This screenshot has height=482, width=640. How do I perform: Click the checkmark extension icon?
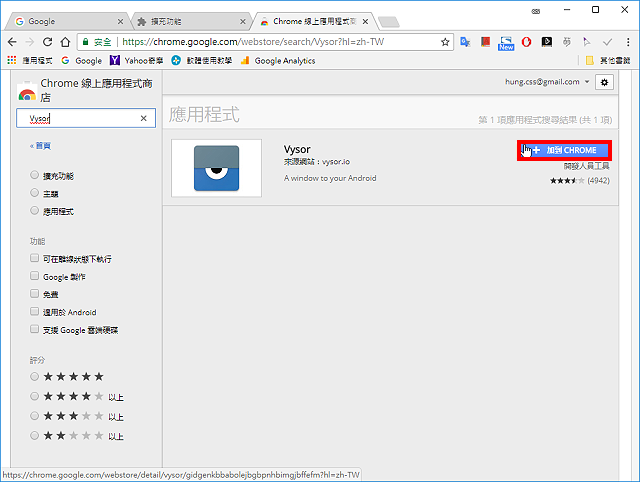[x=607, y=42]
